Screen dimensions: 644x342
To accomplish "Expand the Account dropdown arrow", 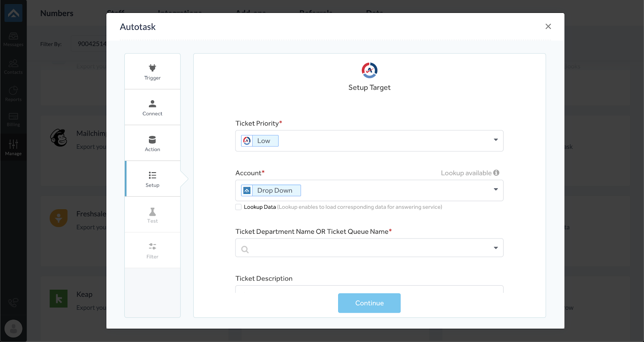I will coord(496,190).
